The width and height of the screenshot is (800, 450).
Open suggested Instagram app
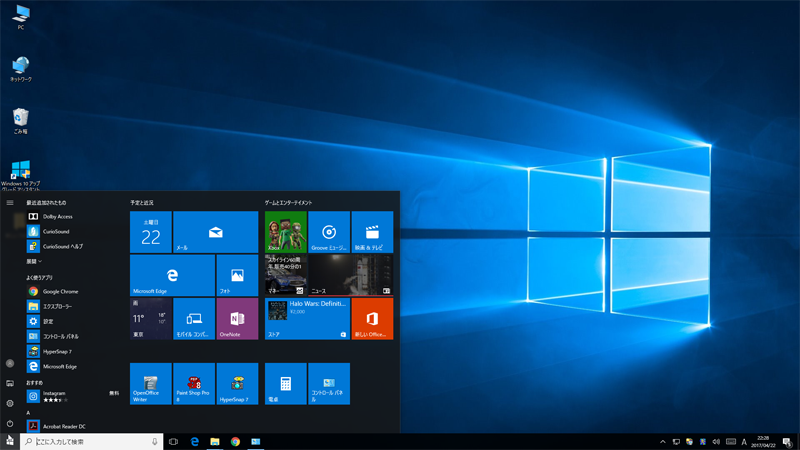pyautogui.click(x=73, y=396)
